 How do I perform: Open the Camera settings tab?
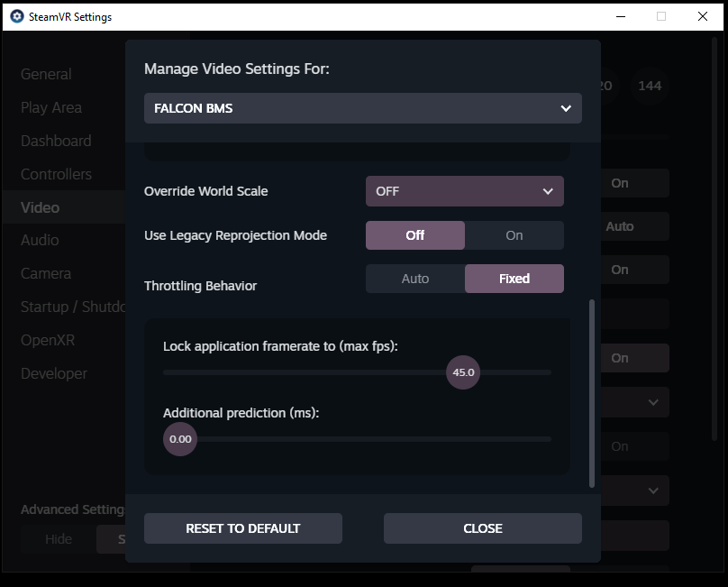(x=45, y=273)
